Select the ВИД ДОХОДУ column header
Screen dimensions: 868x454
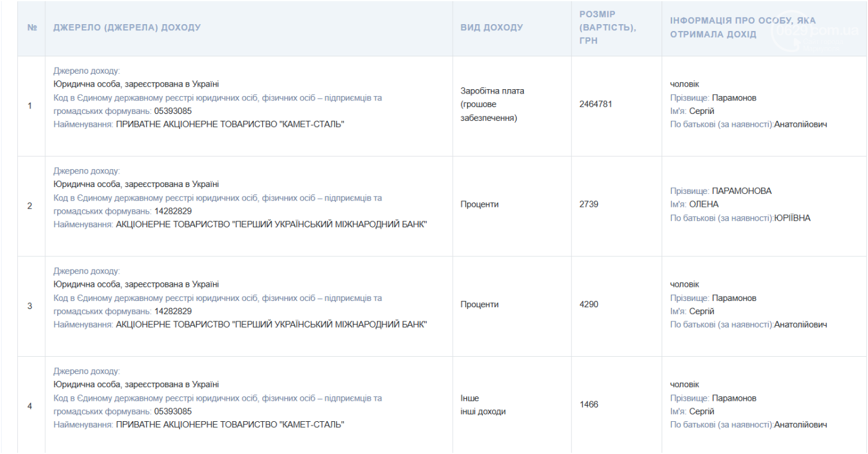pyautogui.click(x=492, y=28)
